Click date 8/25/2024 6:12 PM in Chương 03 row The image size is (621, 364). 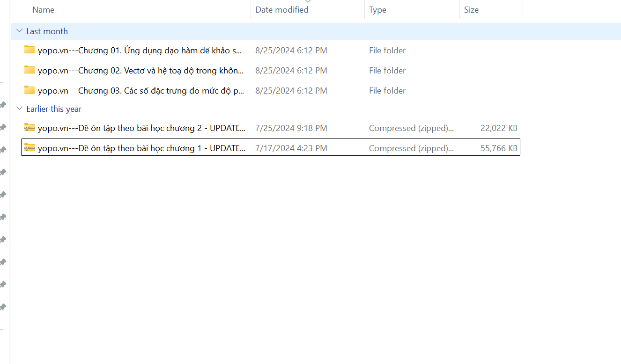point(291,91)
